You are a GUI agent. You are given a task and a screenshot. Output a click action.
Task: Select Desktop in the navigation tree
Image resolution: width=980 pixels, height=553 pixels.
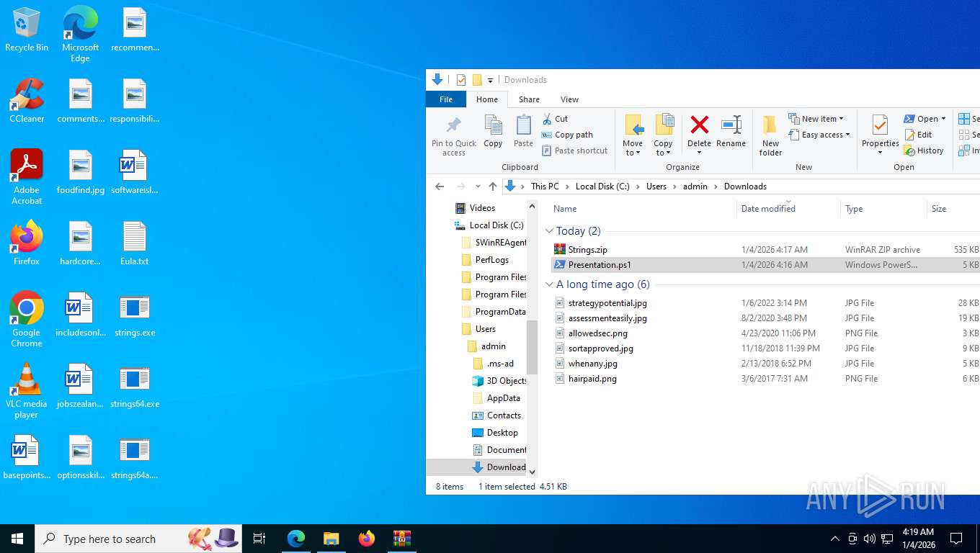click(x=502, y=433)
